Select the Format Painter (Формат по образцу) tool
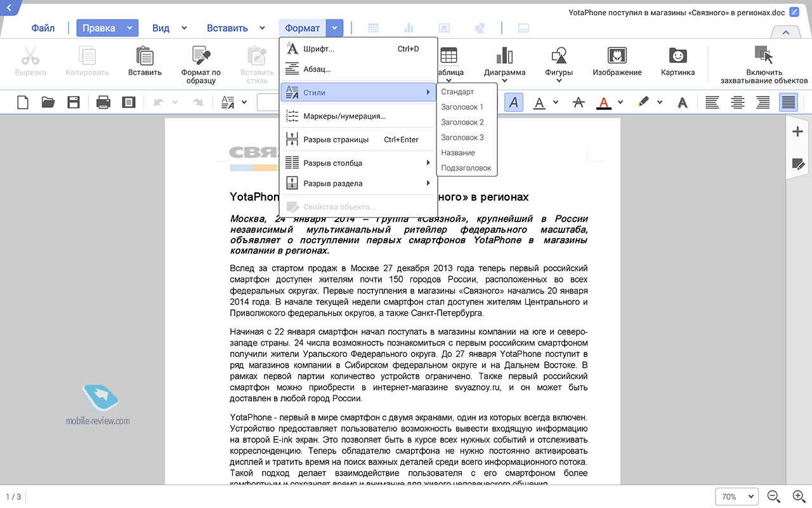The image size is (812, 508). coord(201,63)
